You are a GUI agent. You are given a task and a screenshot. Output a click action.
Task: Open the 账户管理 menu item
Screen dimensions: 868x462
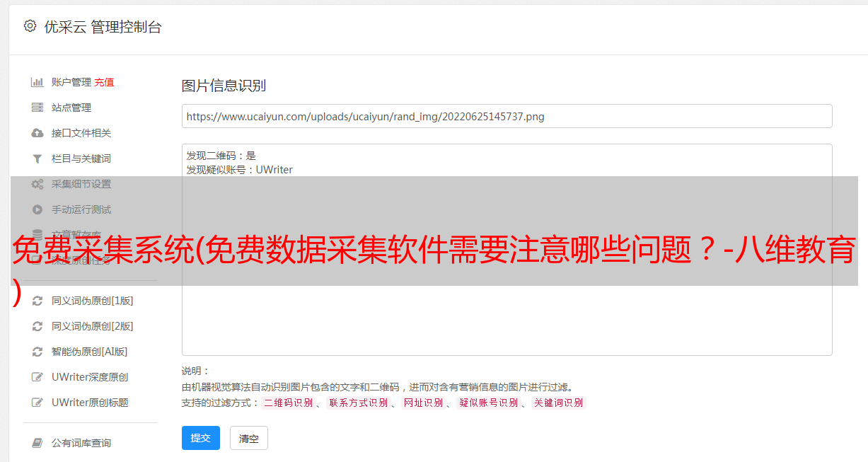(x=71, y=82)
